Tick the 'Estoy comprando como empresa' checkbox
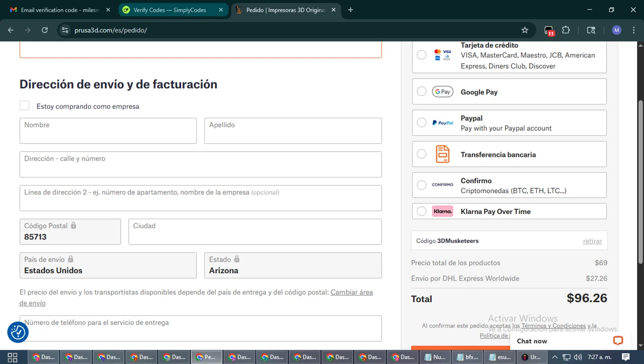This screenshot has width=644, height=364. [24, 106]
